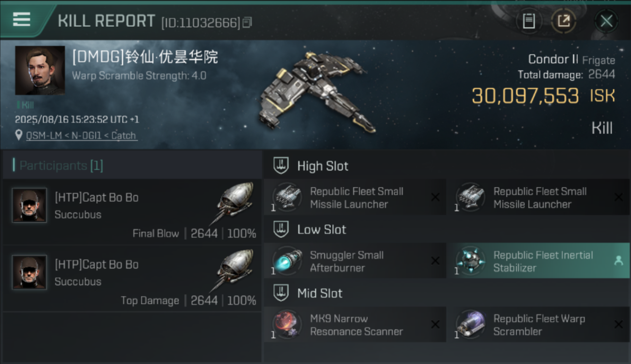Click the victim pilot portrait
Image resolution: width=631 pixels, height=364 pixels.
[x=40, y=70]
